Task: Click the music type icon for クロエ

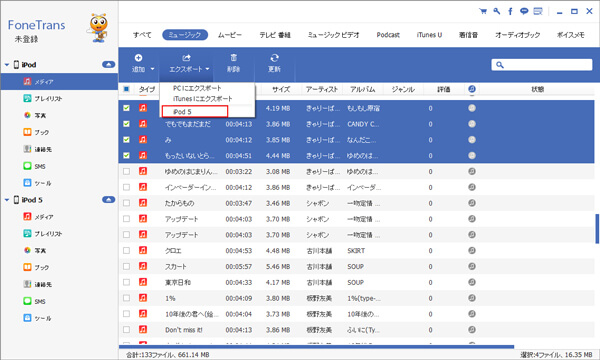Action: [143, 250]
